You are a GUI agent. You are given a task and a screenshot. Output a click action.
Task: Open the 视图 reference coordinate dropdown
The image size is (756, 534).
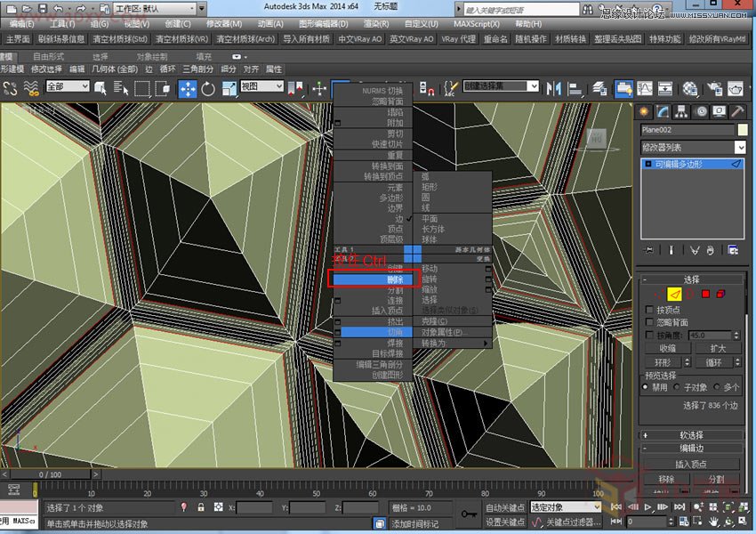pyautogui.click(x=261, y=86)
